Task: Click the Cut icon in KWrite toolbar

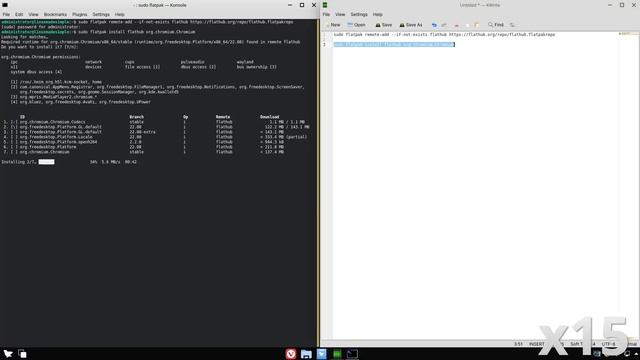Action: pyautogui.click(x=456, y=25)
